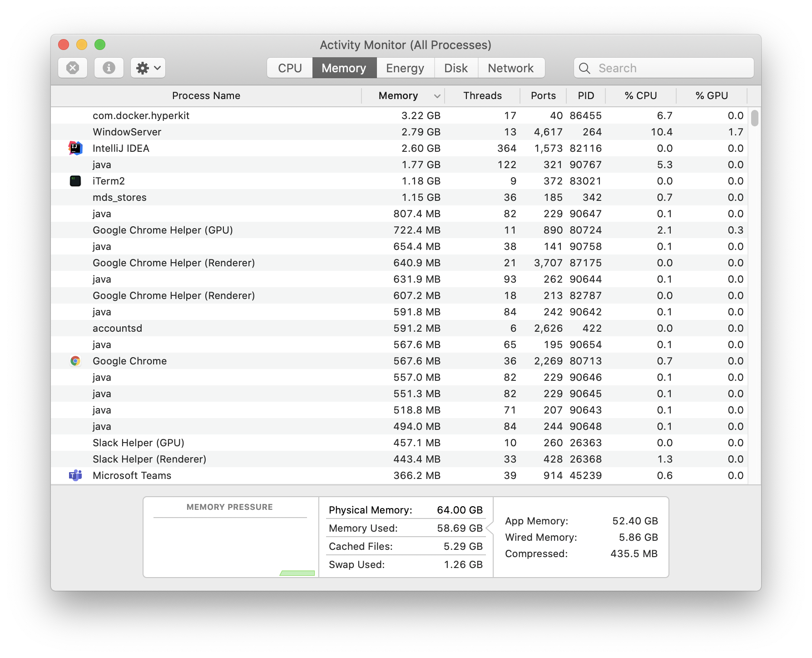812x658 pixels.
Task: Click the Microsoft Teams app icon
Action: [75, 475]
